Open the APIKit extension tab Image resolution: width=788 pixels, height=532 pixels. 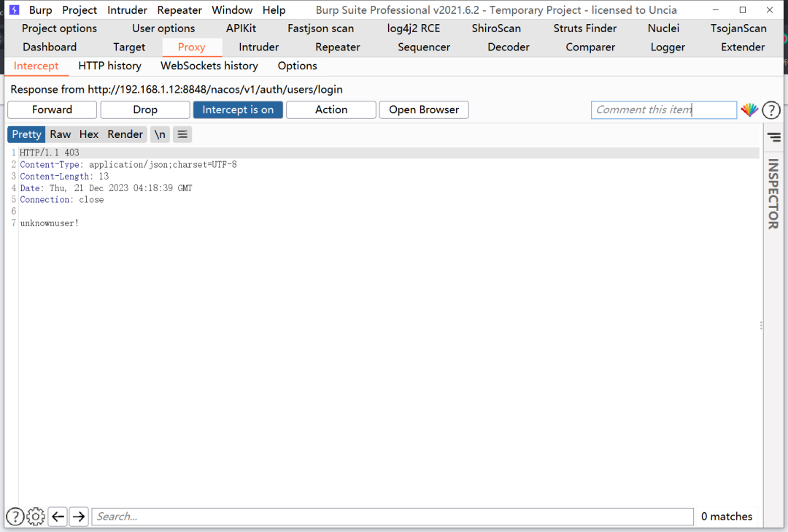click(x=241, y=28)
